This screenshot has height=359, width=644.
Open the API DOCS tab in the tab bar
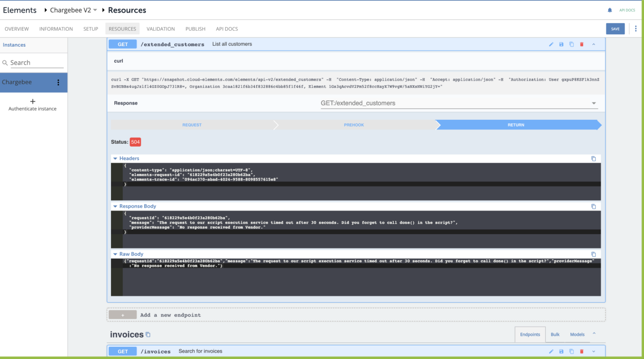(227, 29)
